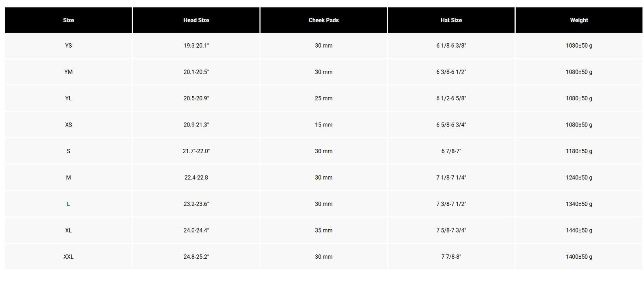Click the YS size cell
Image resolution: width=644 pixels, height=283 pixels.
pyautogui.click(x=68, y=46)
